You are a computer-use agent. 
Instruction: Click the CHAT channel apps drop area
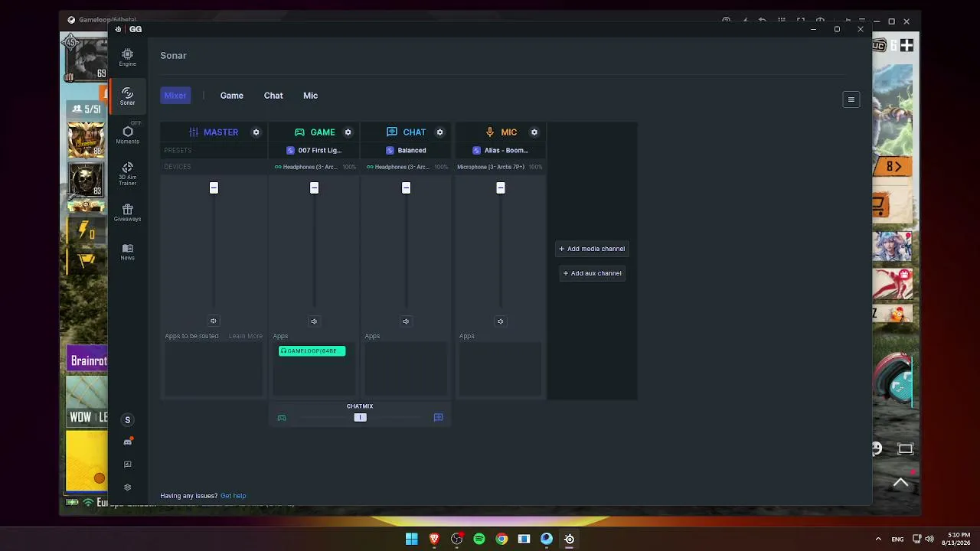tap(406, 370)
